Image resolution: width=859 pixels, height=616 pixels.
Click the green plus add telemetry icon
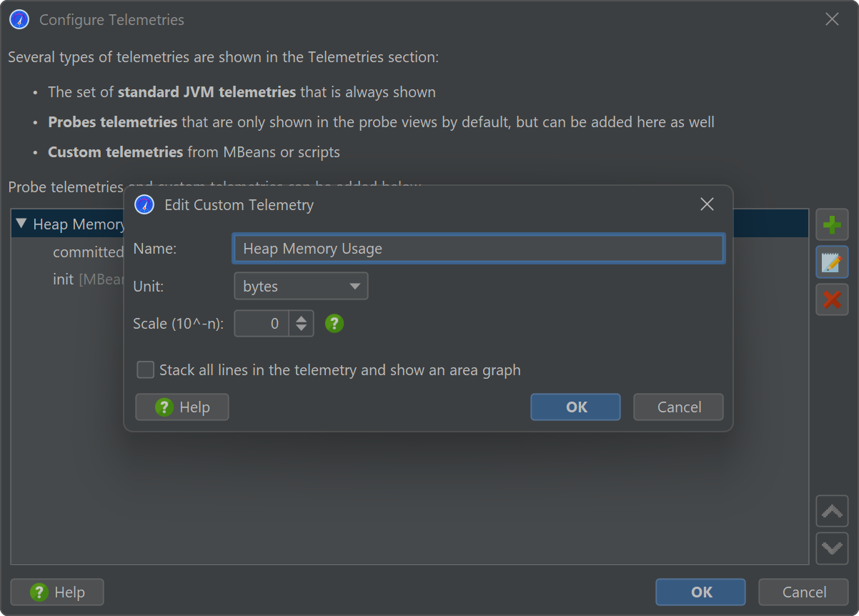tap(832, 225)
